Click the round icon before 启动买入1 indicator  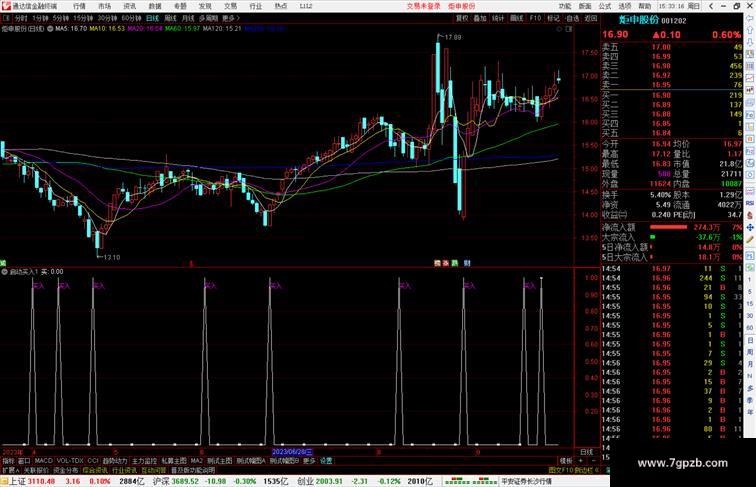(4, 272)
